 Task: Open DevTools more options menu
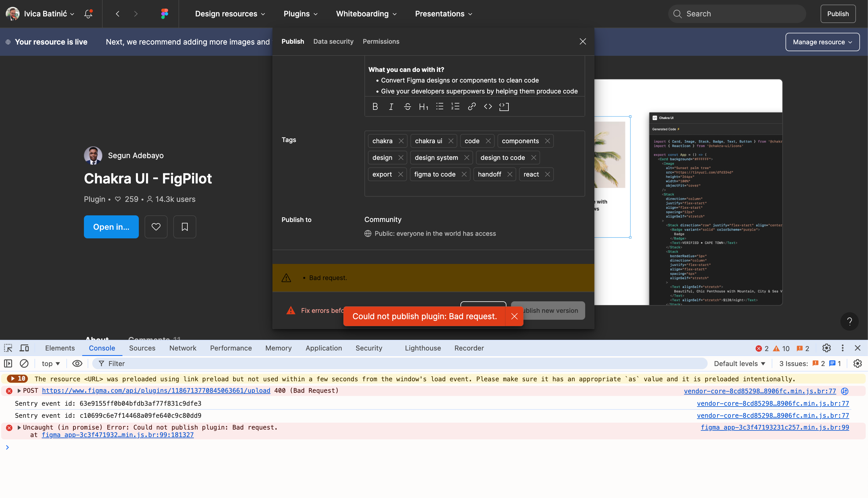842,348
